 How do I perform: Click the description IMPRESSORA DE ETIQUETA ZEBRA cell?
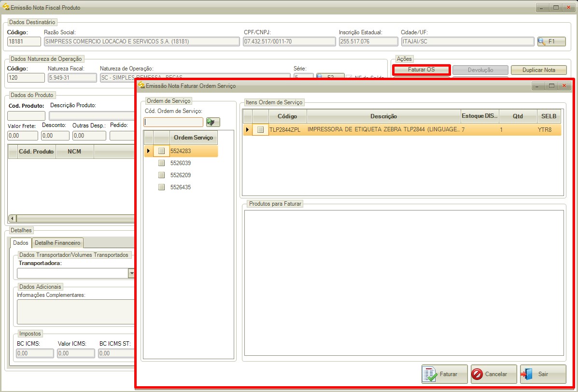384,130
